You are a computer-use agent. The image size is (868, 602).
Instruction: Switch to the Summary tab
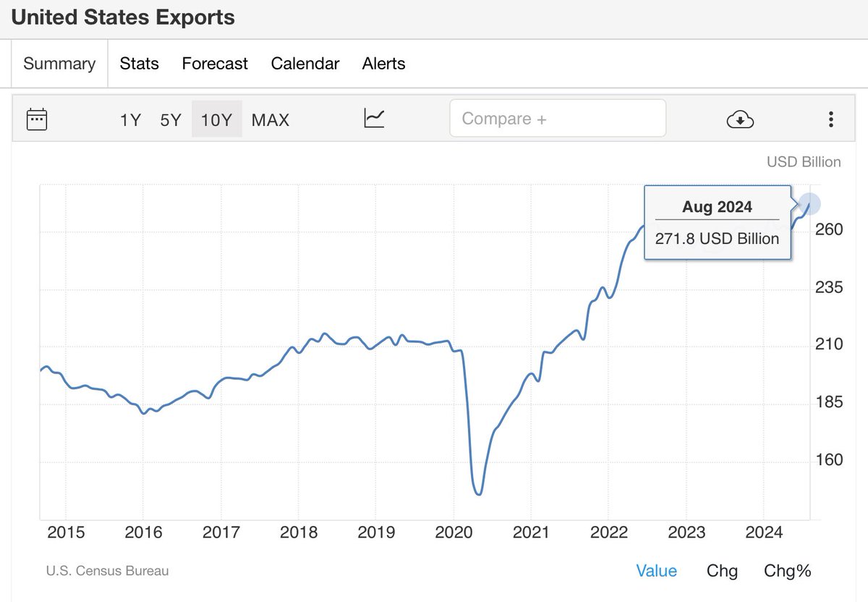coord(59,64)
